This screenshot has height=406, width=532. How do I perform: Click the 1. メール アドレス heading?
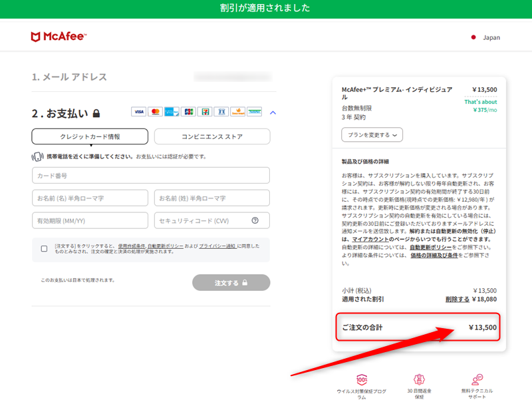[x=69, y=77]
